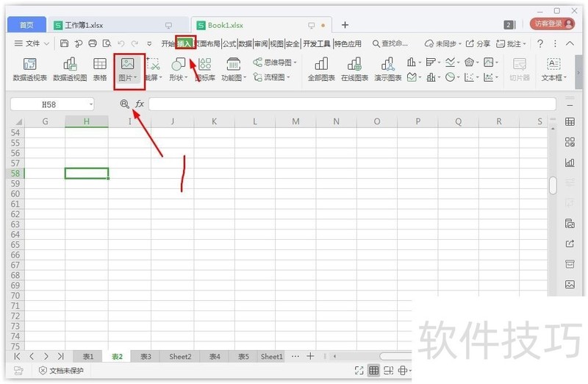This screenshot has height=384, width=588.
Task: Open the PivotTable (数据透视表) tool
Action: (29, 69)
